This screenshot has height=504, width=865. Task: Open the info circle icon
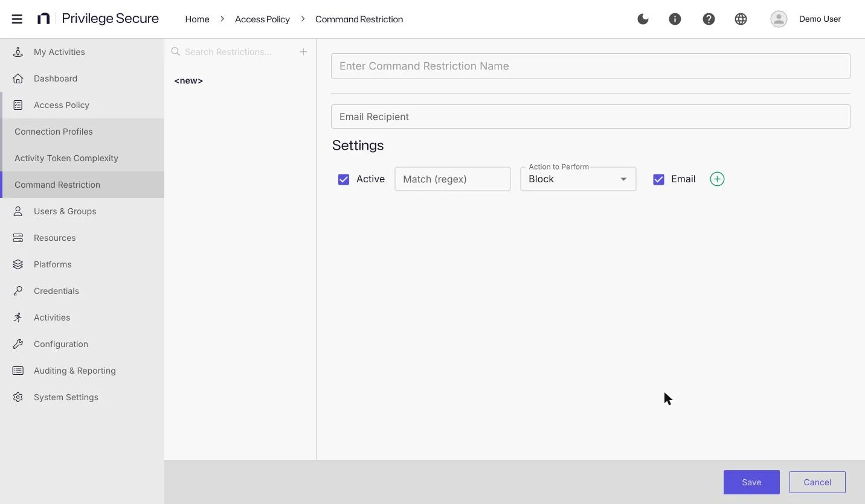pos(675,19)
